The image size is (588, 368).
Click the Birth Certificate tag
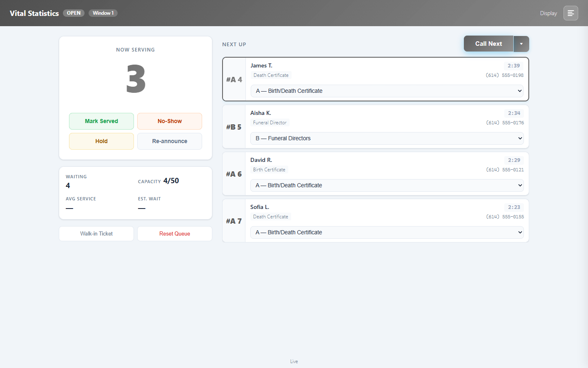pos(269,170)
